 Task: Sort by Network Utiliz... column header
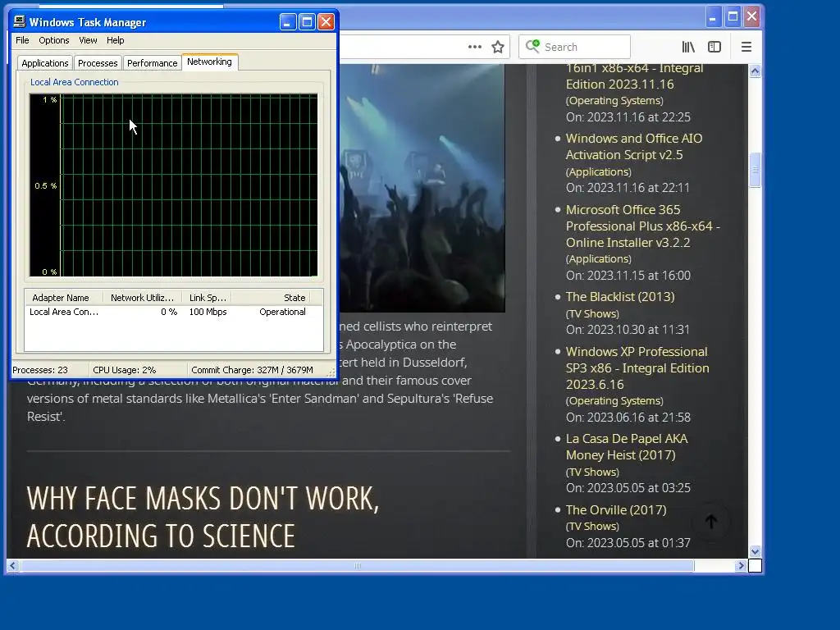click(143, 297)
